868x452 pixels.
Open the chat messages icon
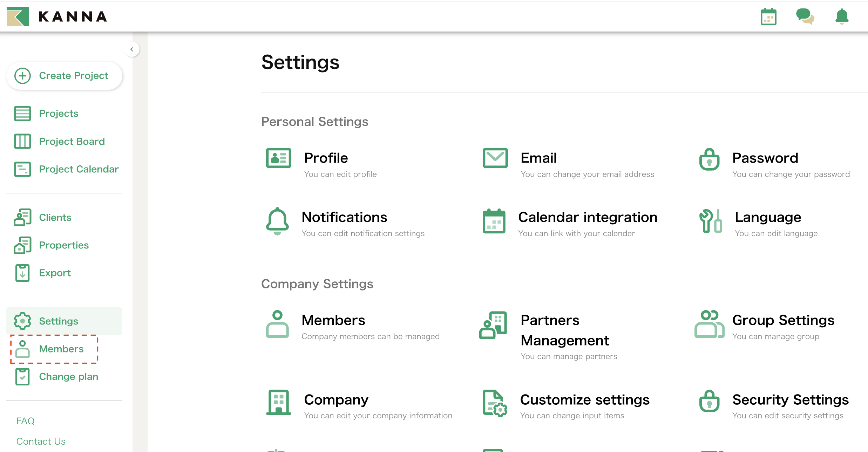(805, 16)
